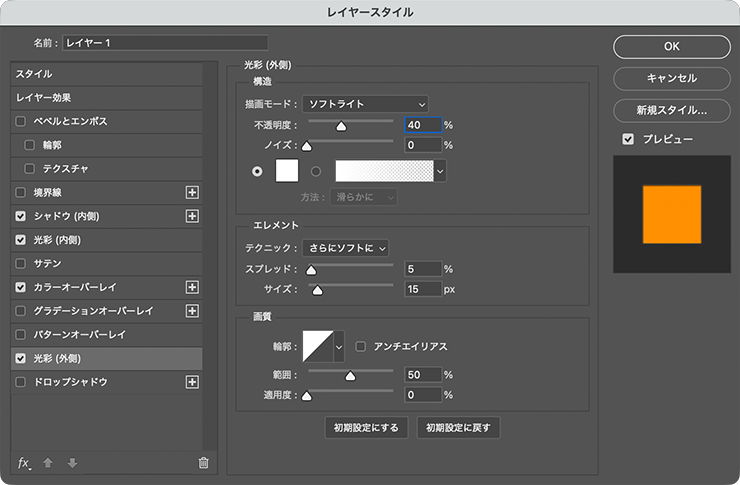The height and width of the screenshot is (485, 740).
Task: Add another 境界線 effect with plus icon
Action: pyautogui.click(x=193, y=192)
